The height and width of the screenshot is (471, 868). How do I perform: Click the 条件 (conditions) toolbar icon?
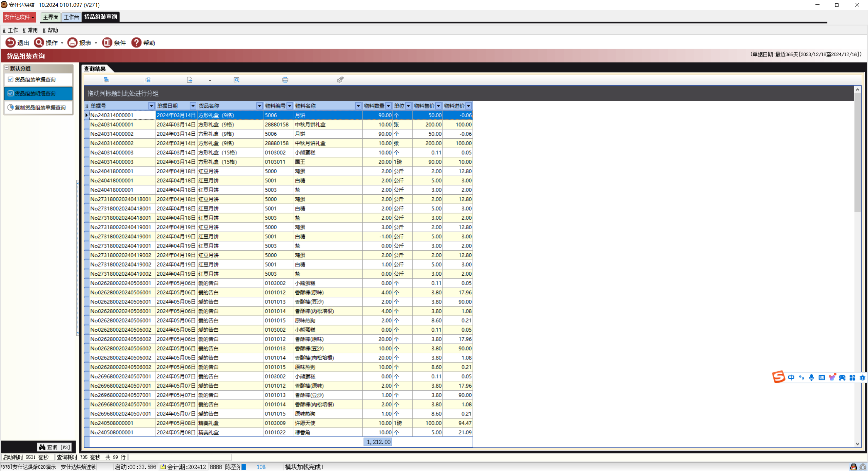coord(107,42)
